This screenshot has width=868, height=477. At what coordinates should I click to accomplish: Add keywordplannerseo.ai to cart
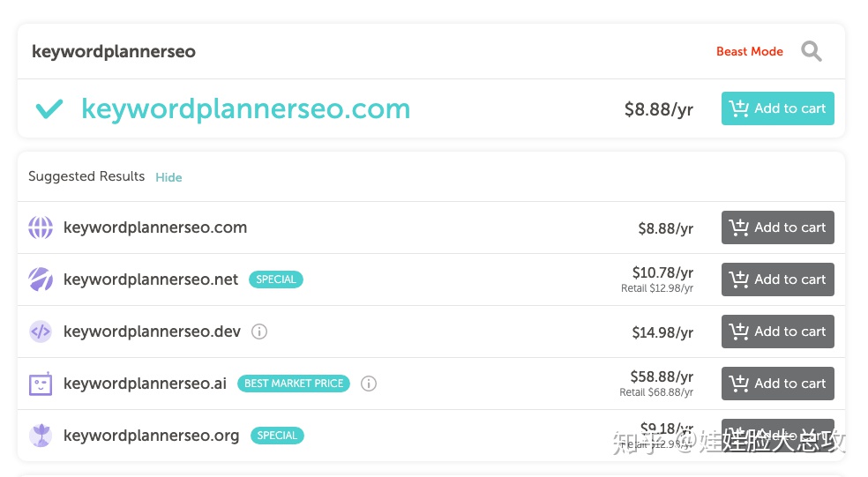(778, 384)
